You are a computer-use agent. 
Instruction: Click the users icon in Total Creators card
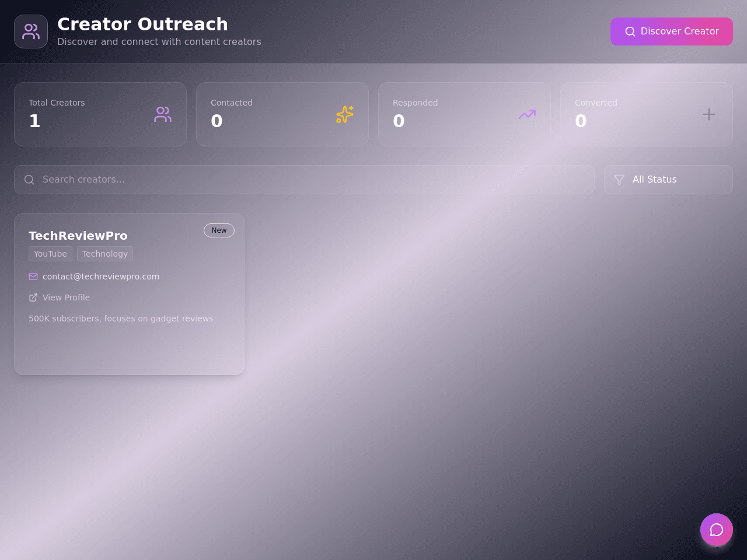163,114
